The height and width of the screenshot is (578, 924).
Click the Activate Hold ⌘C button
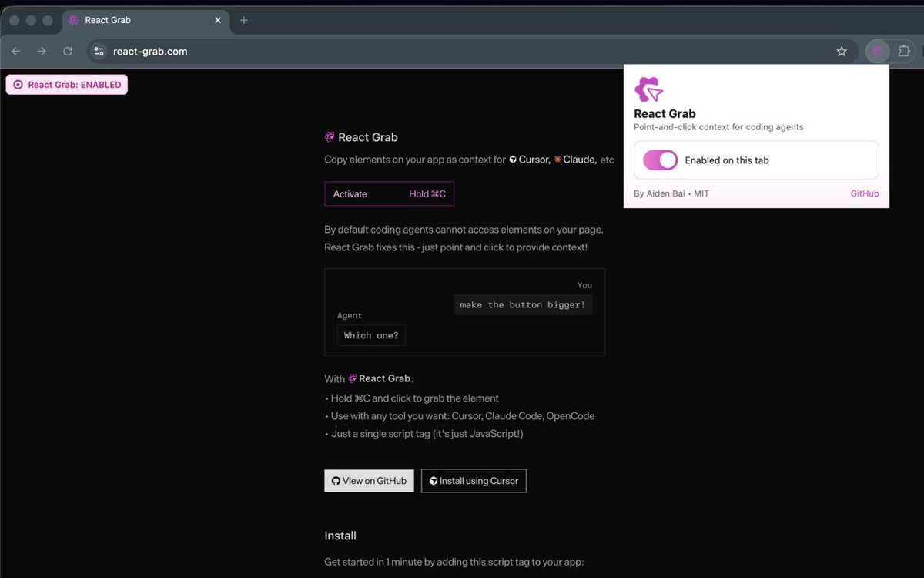point(390,194)
